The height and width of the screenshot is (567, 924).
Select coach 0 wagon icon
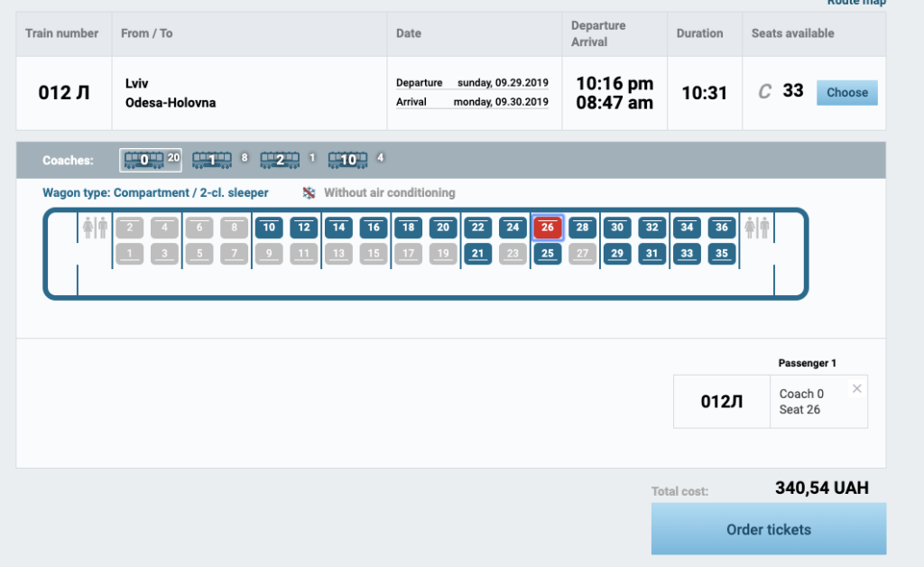(143, 160)
